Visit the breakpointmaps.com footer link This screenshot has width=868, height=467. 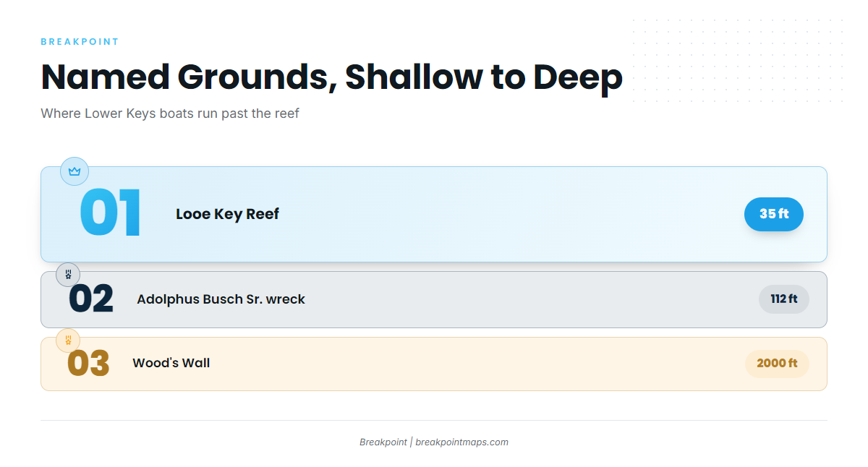point(461,442)
